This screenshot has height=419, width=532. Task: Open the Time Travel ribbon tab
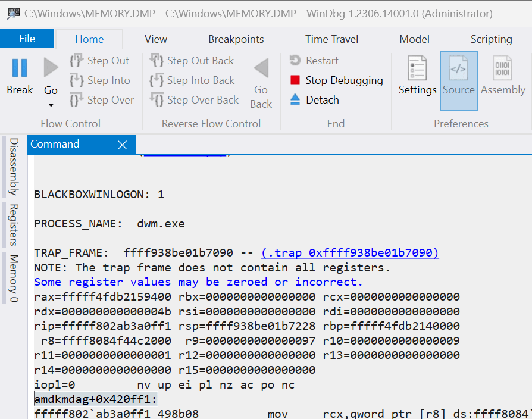point(331,39)
